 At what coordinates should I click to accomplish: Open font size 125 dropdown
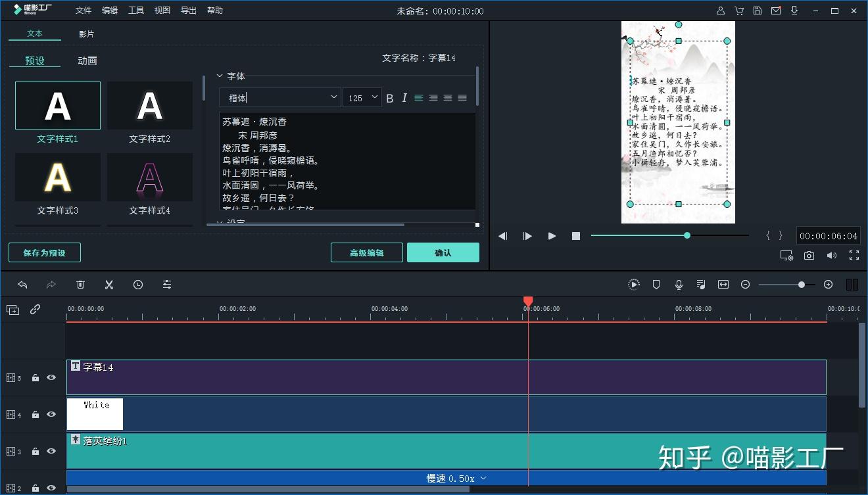(x=362, y=97)
